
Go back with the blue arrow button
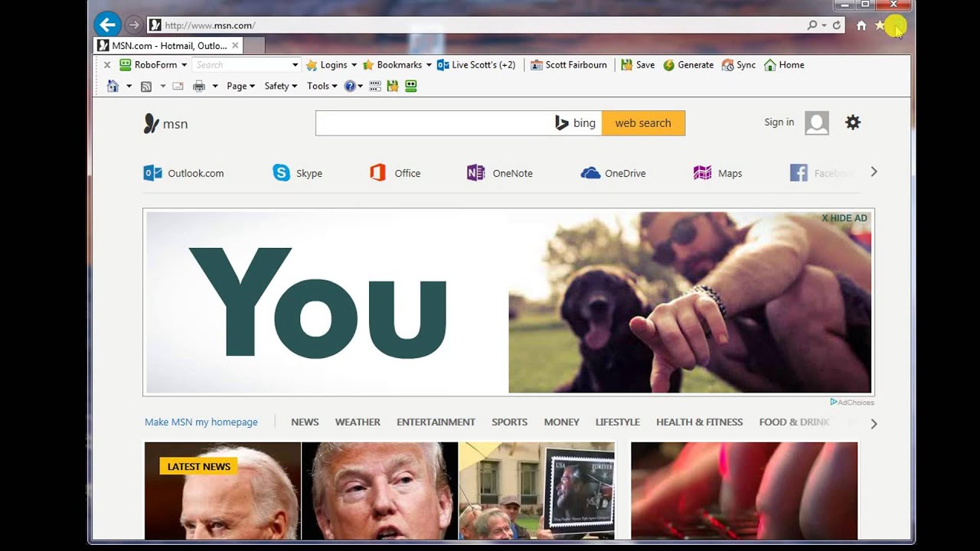pyautogui.click(x=108, y=24)
